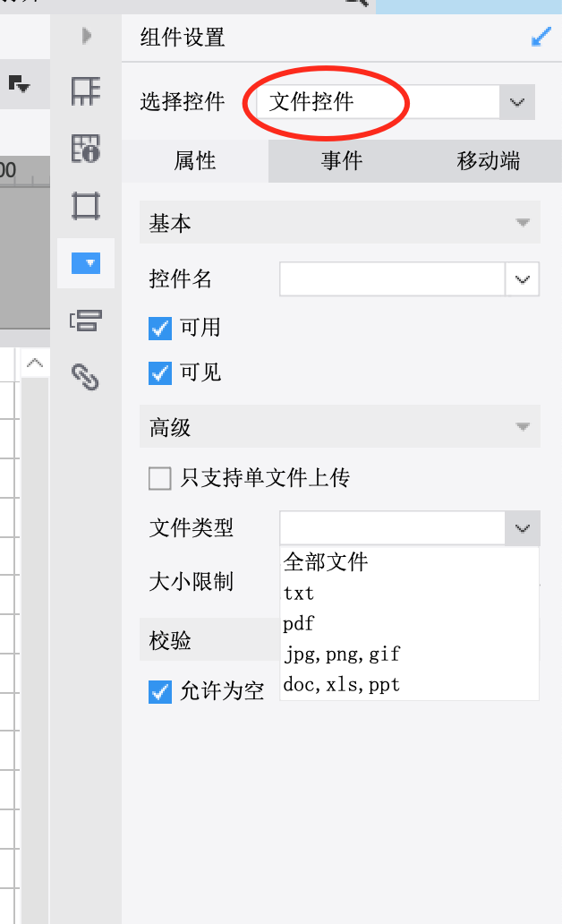Collapse the 基本 section
Viewport: 562px width, 924px height.
[x=339, y=223]
